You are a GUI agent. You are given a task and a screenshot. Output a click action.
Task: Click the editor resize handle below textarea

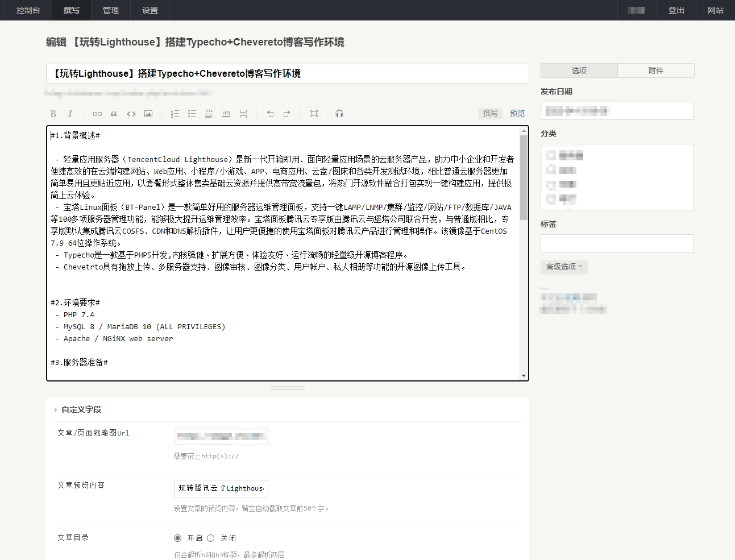288,388
